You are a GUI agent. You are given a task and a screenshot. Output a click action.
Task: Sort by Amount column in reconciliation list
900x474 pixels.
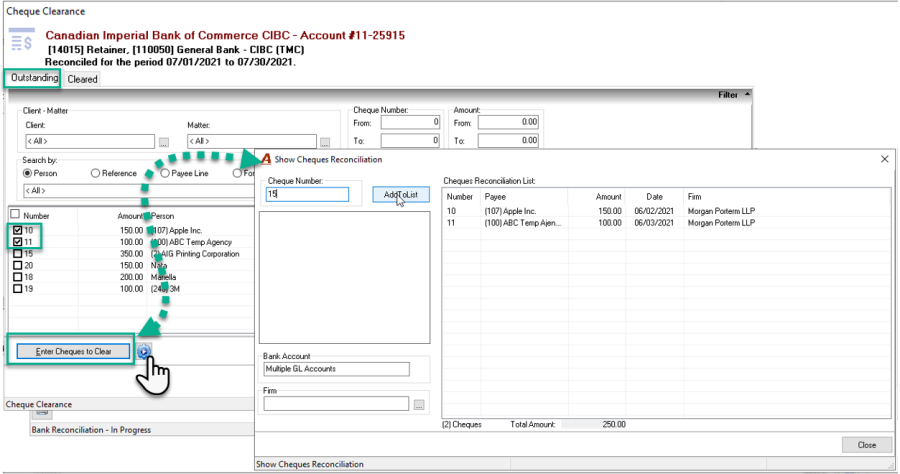[x=596, y=196]
